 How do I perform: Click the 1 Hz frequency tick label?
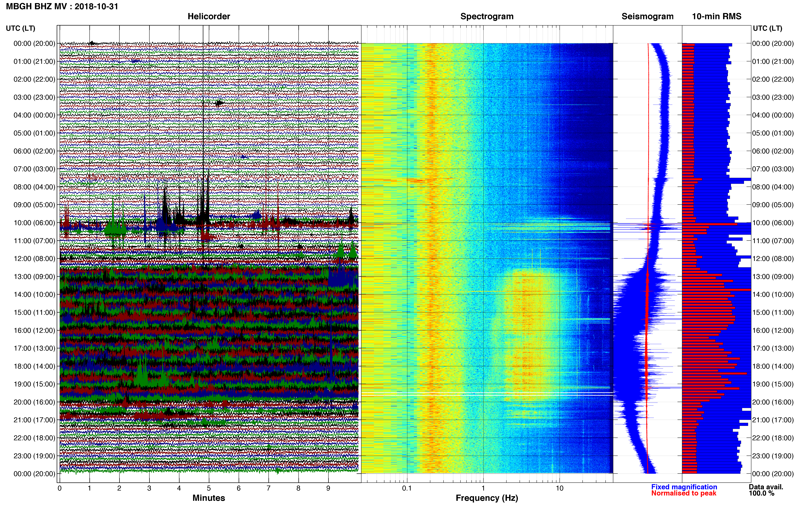[x=483, y=488]
